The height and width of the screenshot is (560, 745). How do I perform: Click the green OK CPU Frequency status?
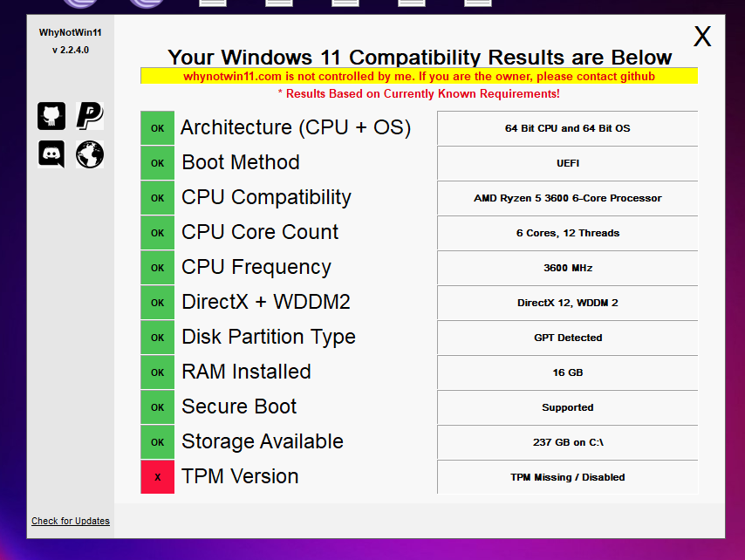pos(157,268)
